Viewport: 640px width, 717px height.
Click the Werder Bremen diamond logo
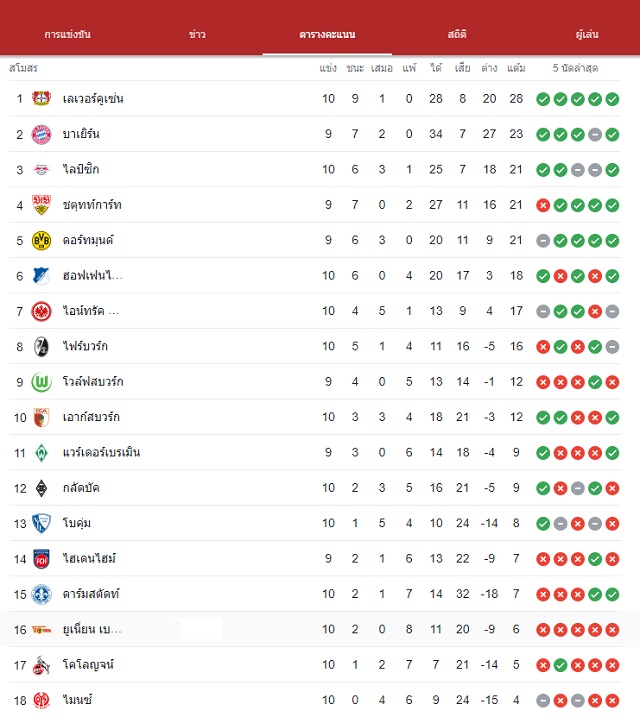41,453
